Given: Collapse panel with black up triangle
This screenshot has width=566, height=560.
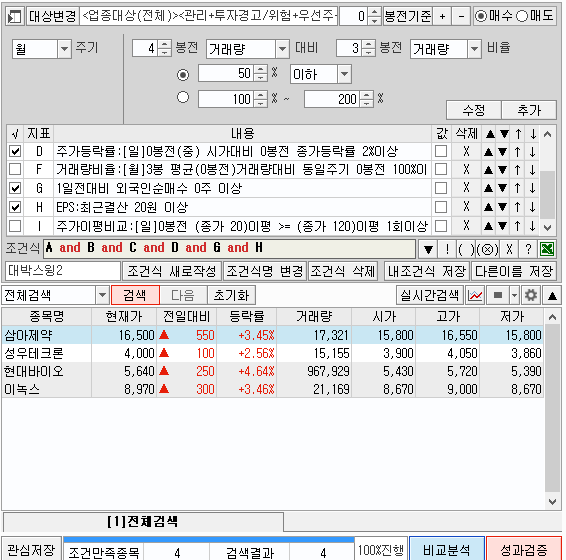Looking at the screenshot, I should [x=552, y=295].
